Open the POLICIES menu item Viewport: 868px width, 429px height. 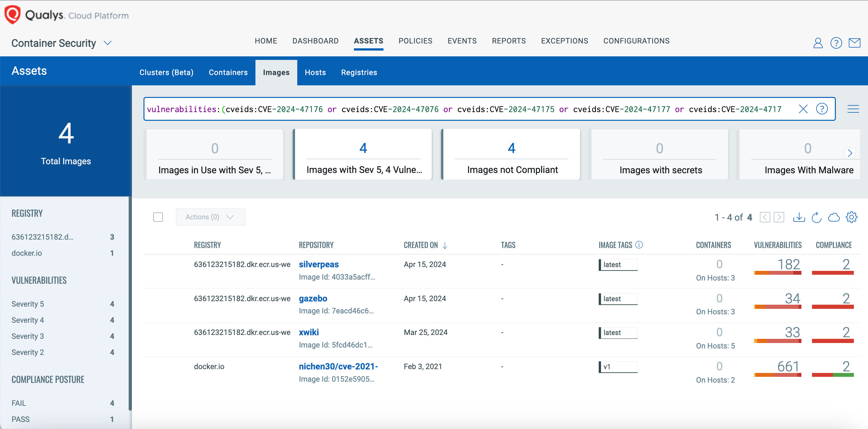415,41
